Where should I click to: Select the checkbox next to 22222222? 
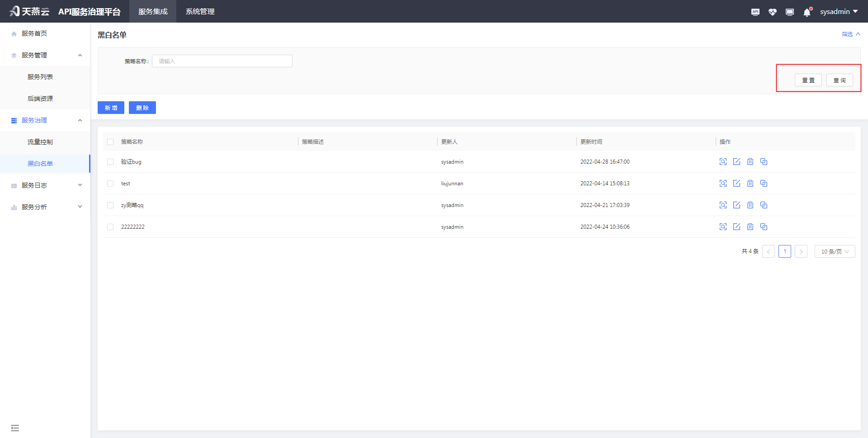(110, 227)
